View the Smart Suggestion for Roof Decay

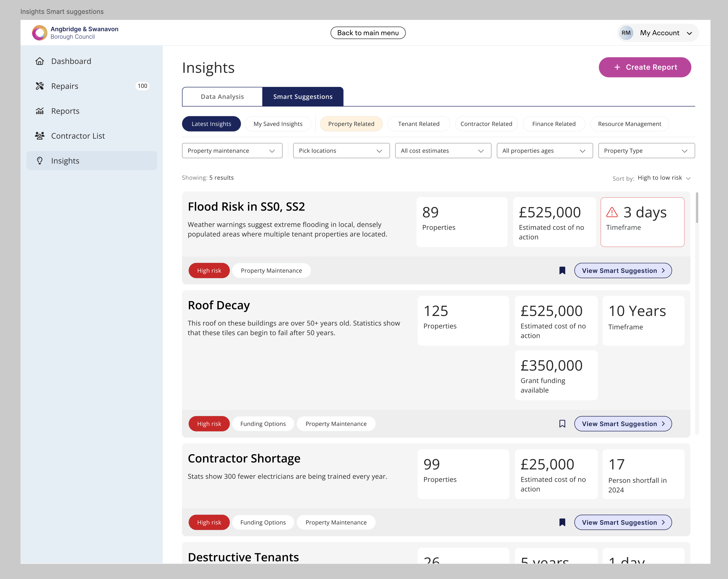pyautogui.click(x=623, y=424)
